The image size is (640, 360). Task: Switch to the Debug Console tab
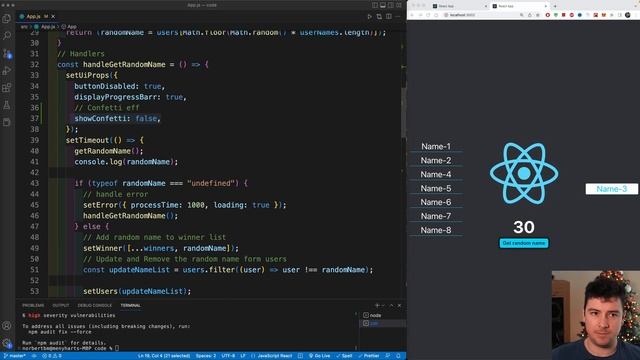coord(95,305)
